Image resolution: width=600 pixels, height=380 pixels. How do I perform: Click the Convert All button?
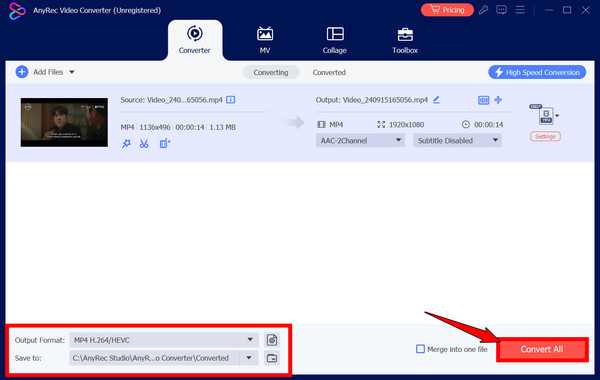pos(542,349)
